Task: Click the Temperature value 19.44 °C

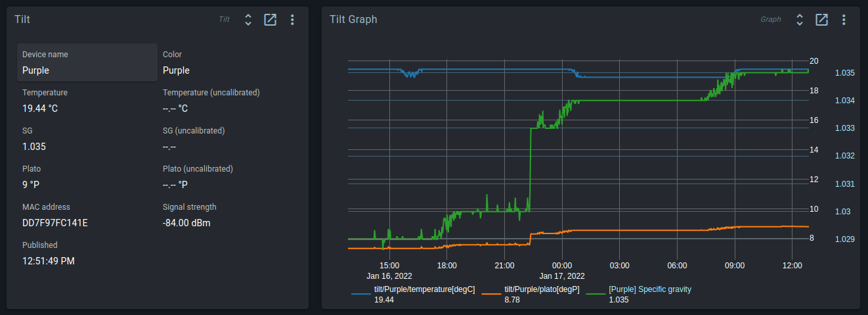Action: 40,109
